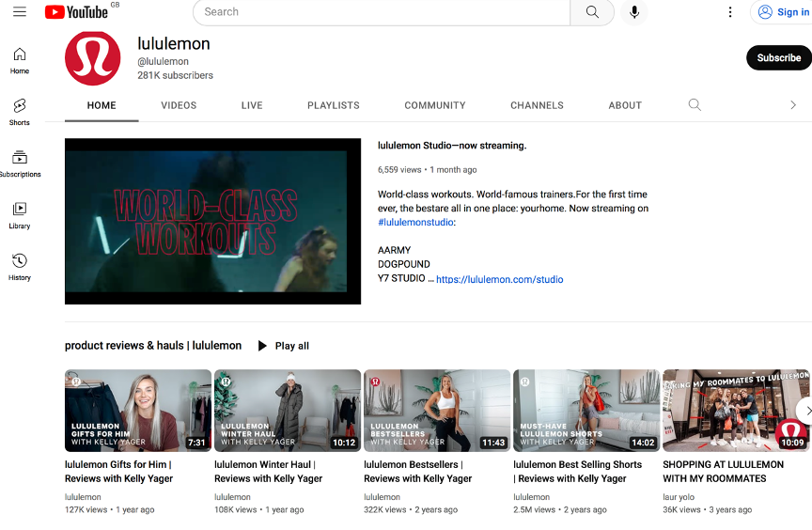The height and width of the screenshot is (530, 812).
Task: Open Library in the sidebar
Action: (20, 216)
